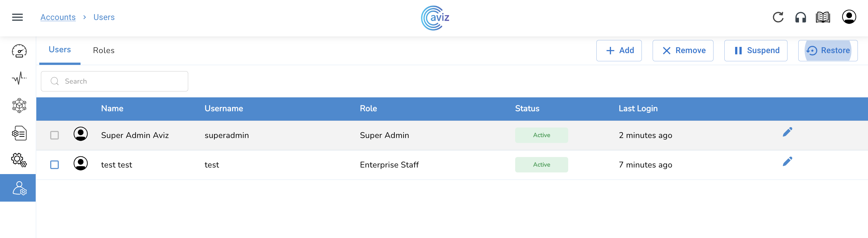The height and width of the screenshot is (238, 868).
Task: Open the network cube sidebar icon
Action: click(x=19, y=106)
